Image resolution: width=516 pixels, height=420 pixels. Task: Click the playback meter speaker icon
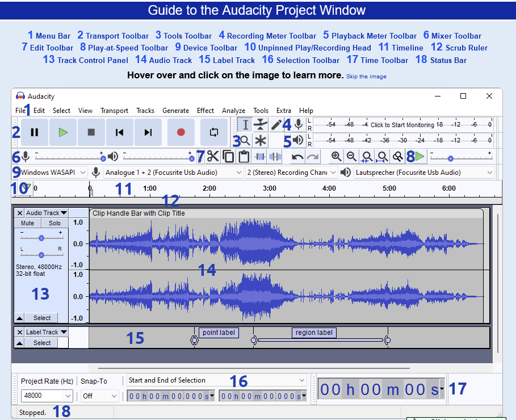coord(298,140)
